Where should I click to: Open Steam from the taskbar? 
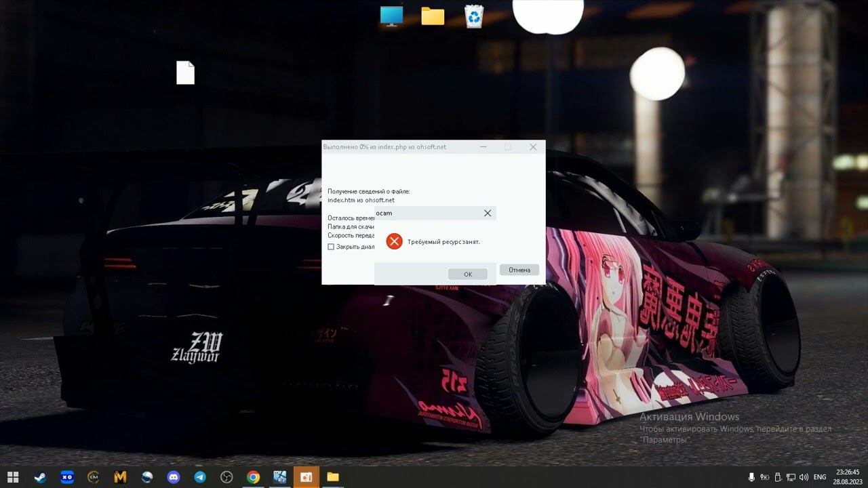pos(41,477)
